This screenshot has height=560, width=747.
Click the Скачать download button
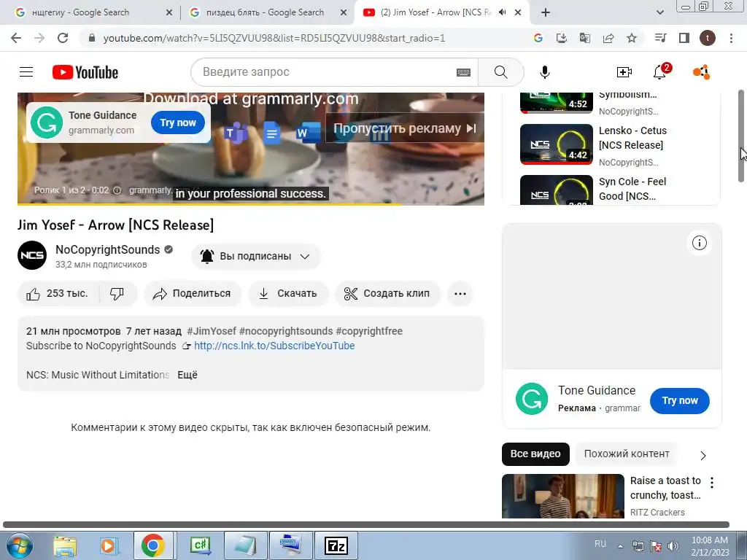288,294
